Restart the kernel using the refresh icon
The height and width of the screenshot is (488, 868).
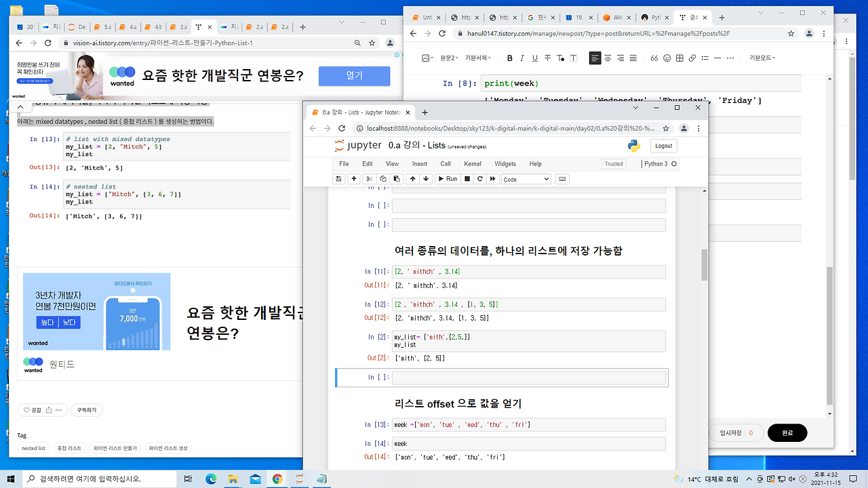[480, 179]
